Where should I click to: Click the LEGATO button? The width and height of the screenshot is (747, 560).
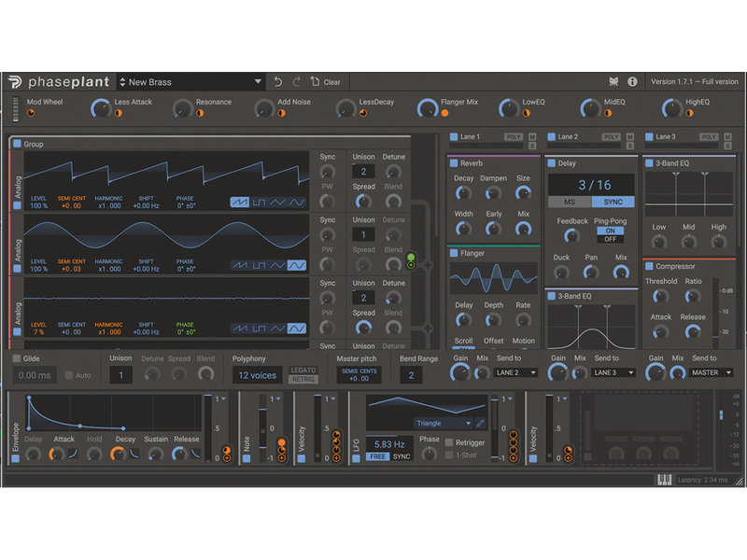tap(303, 370)
